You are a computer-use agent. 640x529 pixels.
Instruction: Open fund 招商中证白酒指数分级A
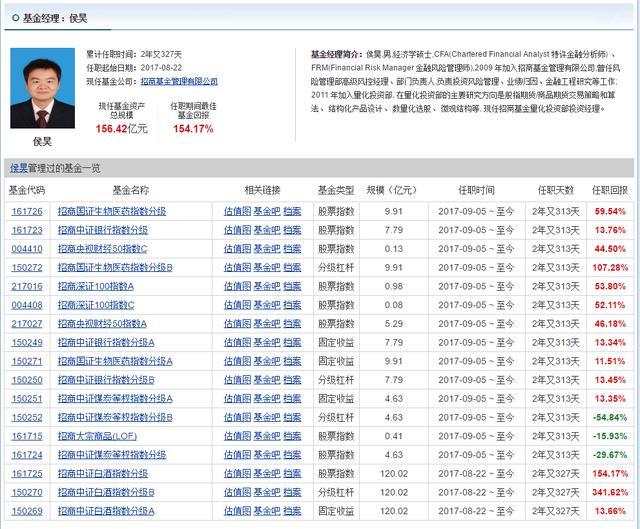pos(106,512)
